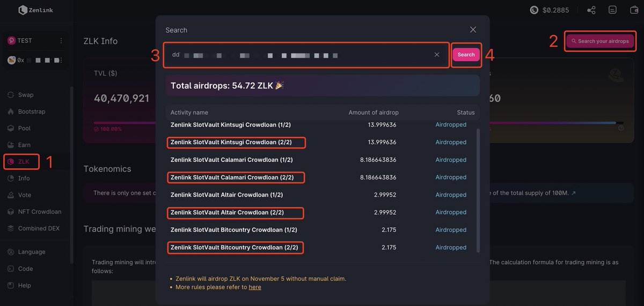Open the TEST network options menu
Image resolution: width=644 pixels, height=306 pixels.
point(61,41)
